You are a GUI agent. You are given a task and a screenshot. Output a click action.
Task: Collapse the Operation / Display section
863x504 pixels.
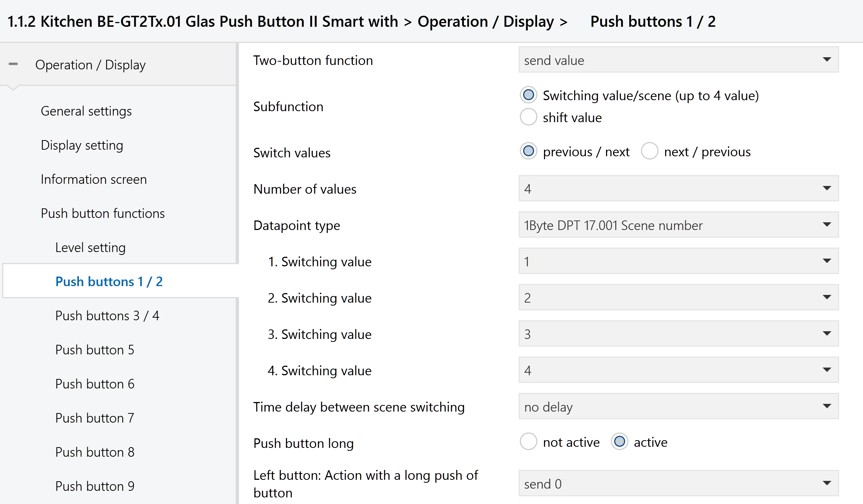pos(13,65)
